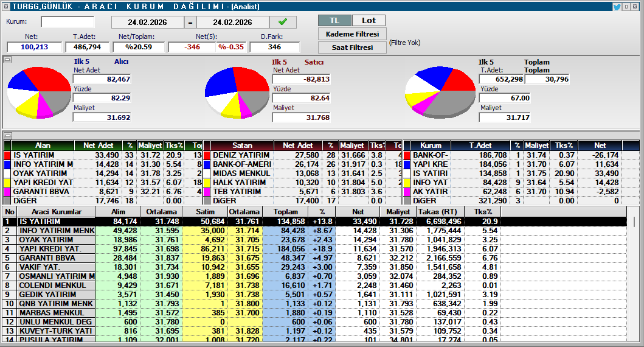This screenshot has width=644, height=347.
Task: Select the COLENDI MENKUL row
Action: coord(314,286)
